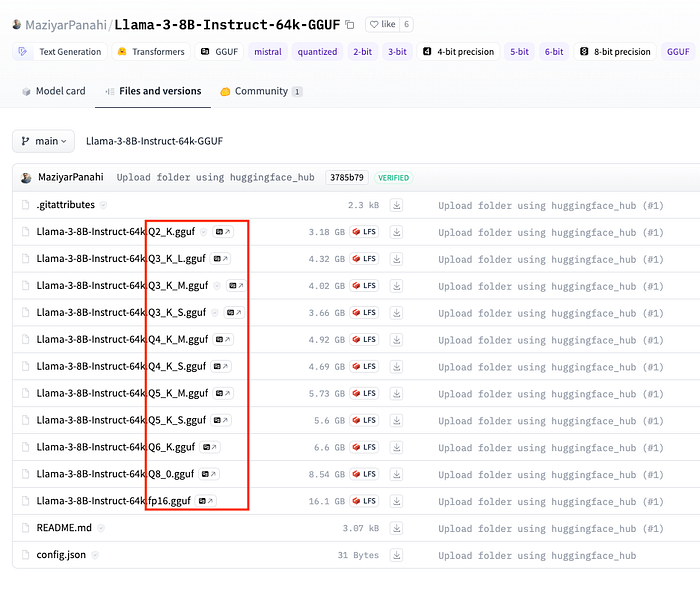Image resolution: width=700 pixels, height=595 pixels.
Task: Open GGUF viewer for Q6_K.gguf
Action: point(210,447)
